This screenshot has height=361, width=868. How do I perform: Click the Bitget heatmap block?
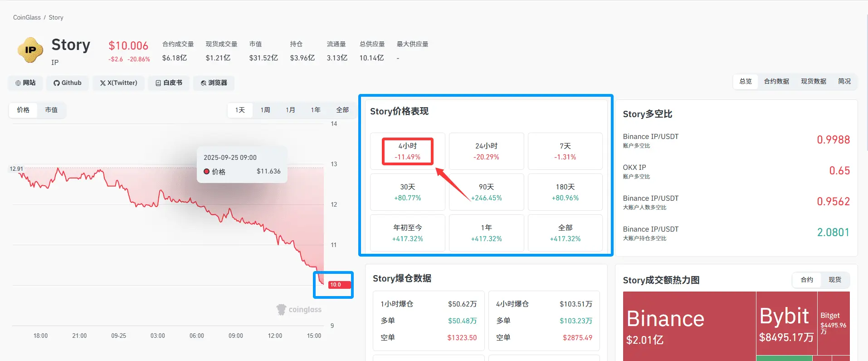point(834,323)
